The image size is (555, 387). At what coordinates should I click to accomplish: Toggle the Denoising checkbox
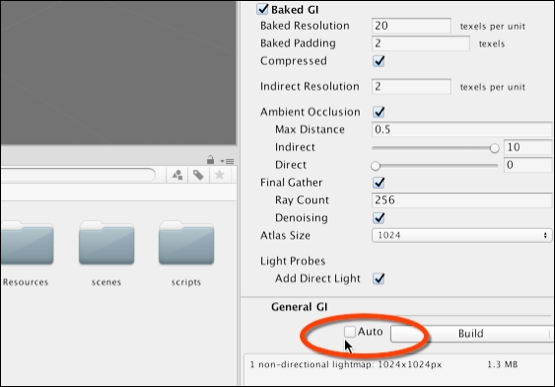pos(379,217)
